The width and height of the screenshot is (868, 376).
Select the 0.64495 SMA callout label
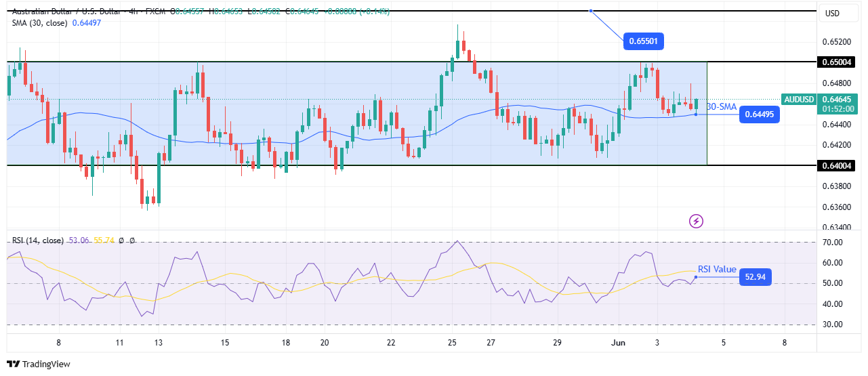[759, 114]
